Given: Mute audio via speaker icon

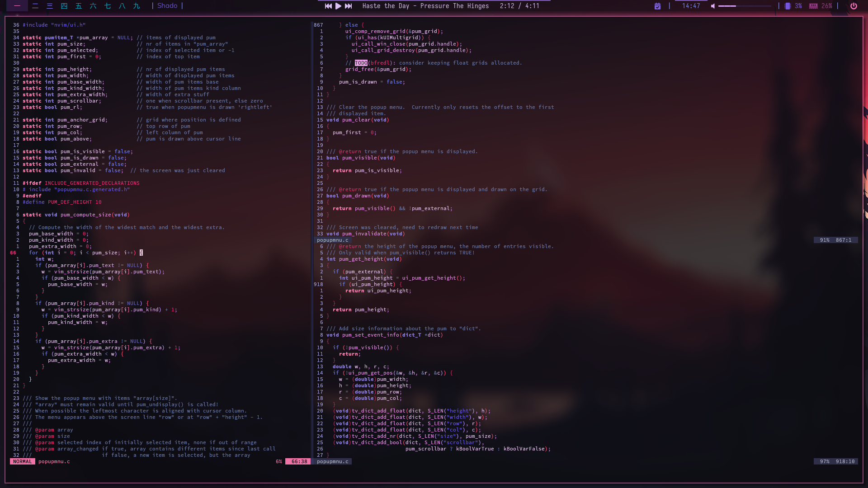Looking at the screenshot, I should coord(713,6).
